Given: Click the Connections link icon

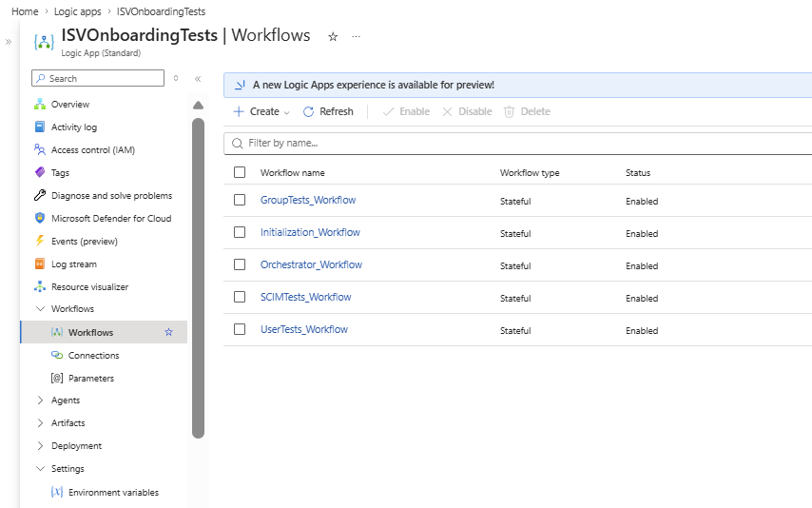Looking at the screenshot, I should coord(57,355).
